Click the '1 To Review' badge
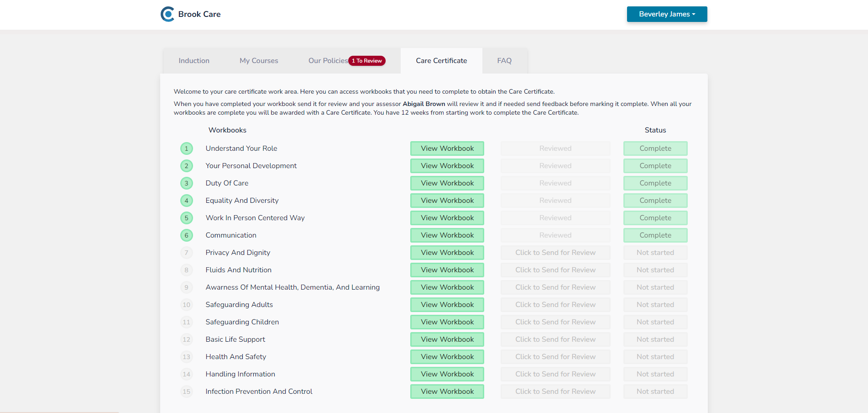 pos(367,61)
